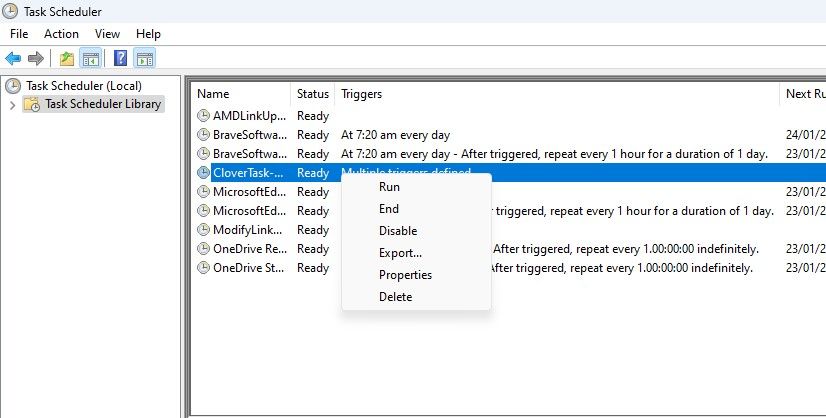Select the OneDrive St... task name
826x418 pixels.
point(248,268)
